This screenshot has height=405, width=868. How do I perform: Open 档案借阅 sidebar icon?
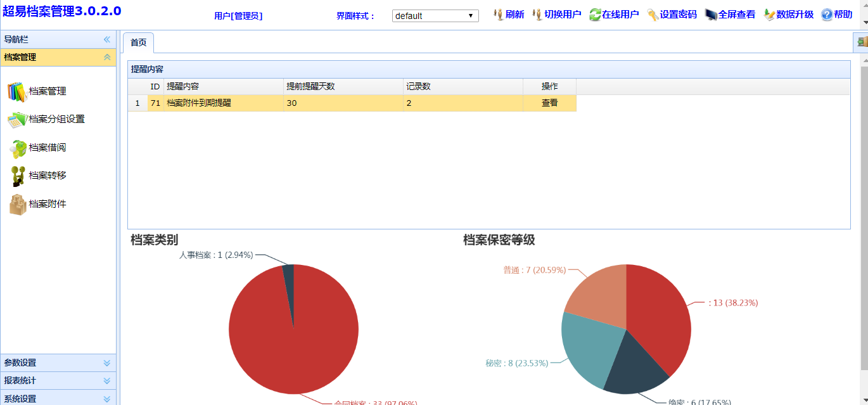(x=18, y=148)
